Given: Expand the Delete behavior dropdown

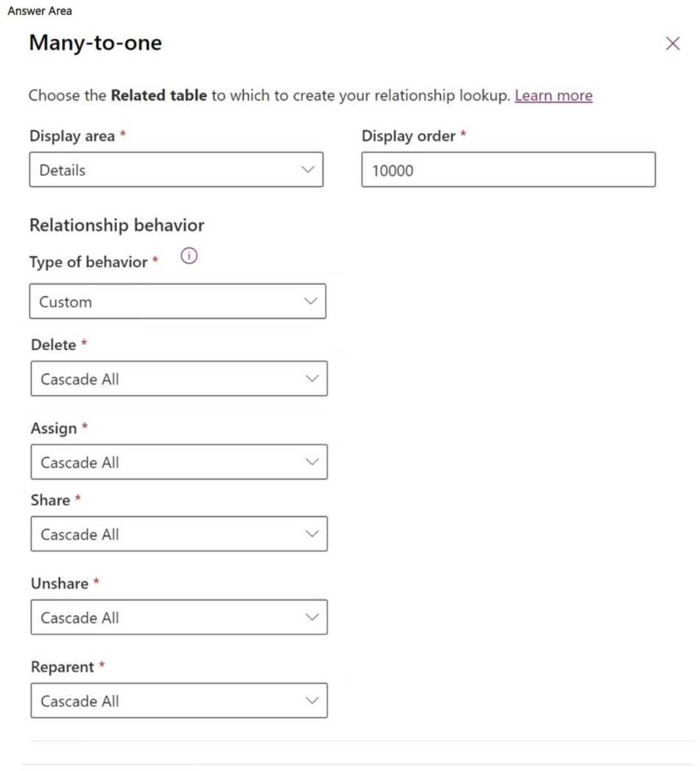Looking at the screenshot, I should coord(179,379).
